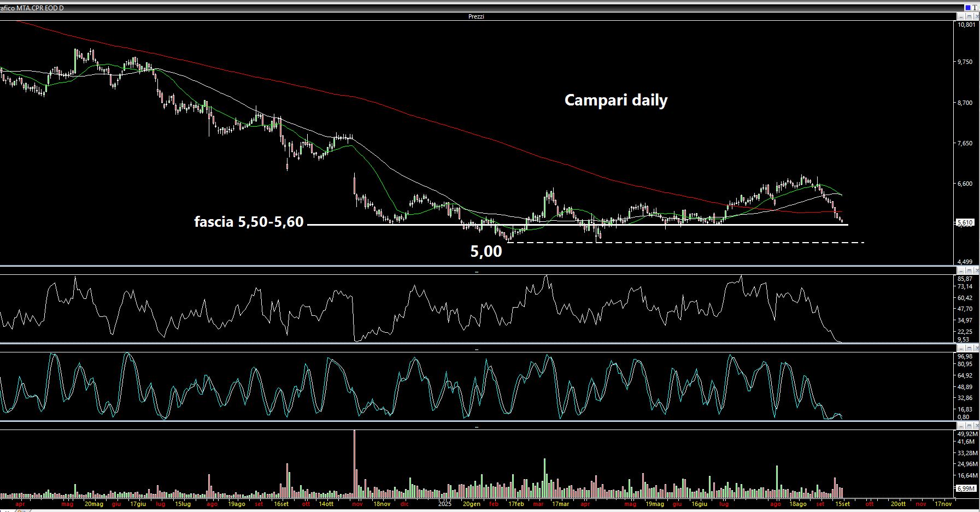Click the 85,87 indicator scale value
The width and height of the screenshot is (980, 512).
965,279
